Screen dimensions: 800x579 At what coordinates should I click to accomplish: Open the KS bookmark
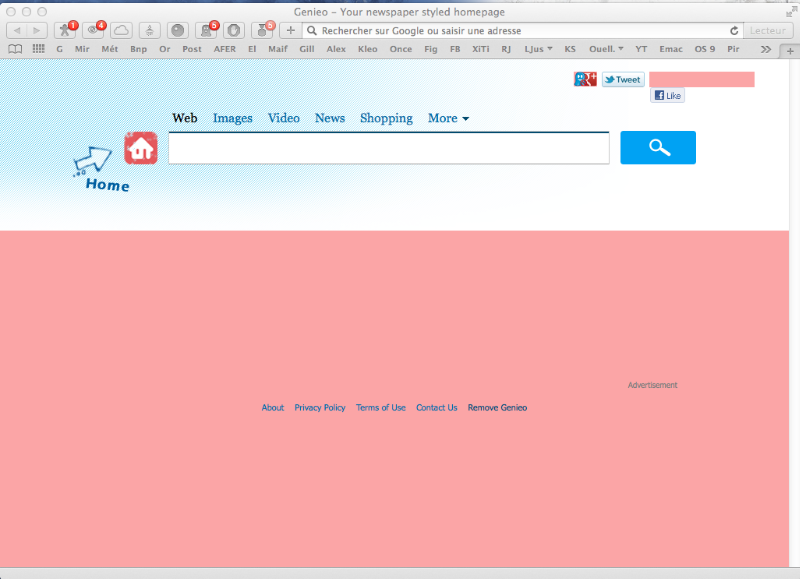click(570, 49)
